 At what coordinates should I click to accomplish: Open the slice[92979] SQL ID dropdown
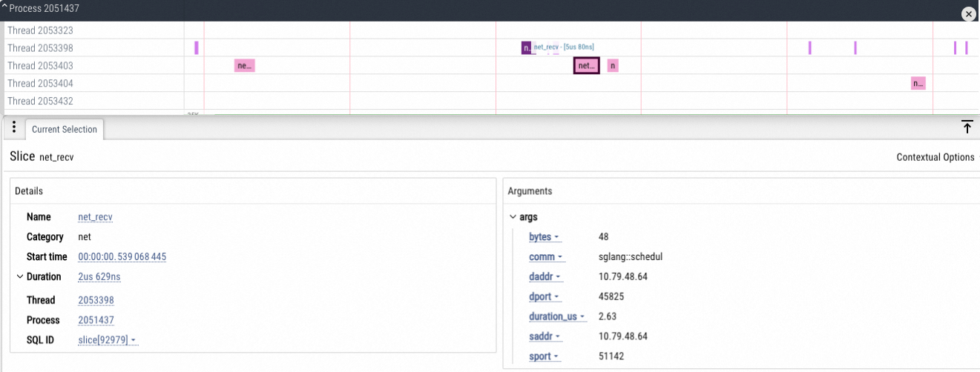point(108,340)
